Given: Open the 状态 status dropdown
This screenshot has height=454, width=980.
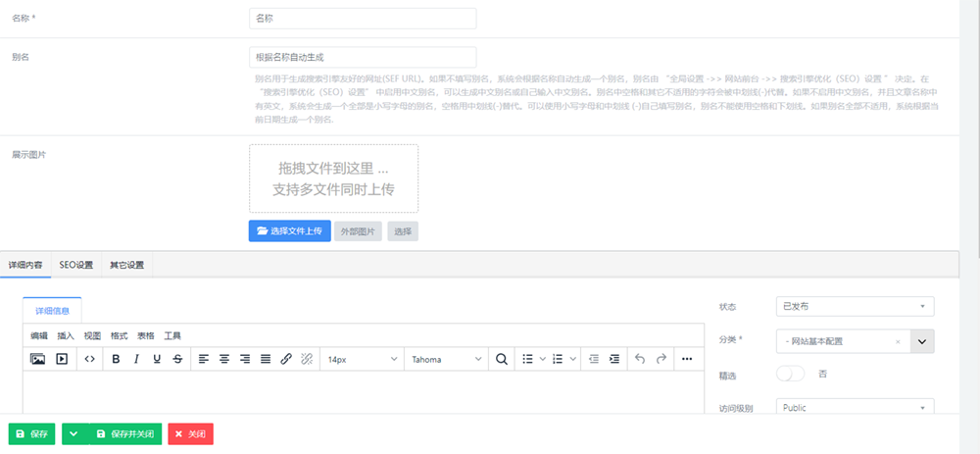Looking at the screenshot, I should pos(854,307).
